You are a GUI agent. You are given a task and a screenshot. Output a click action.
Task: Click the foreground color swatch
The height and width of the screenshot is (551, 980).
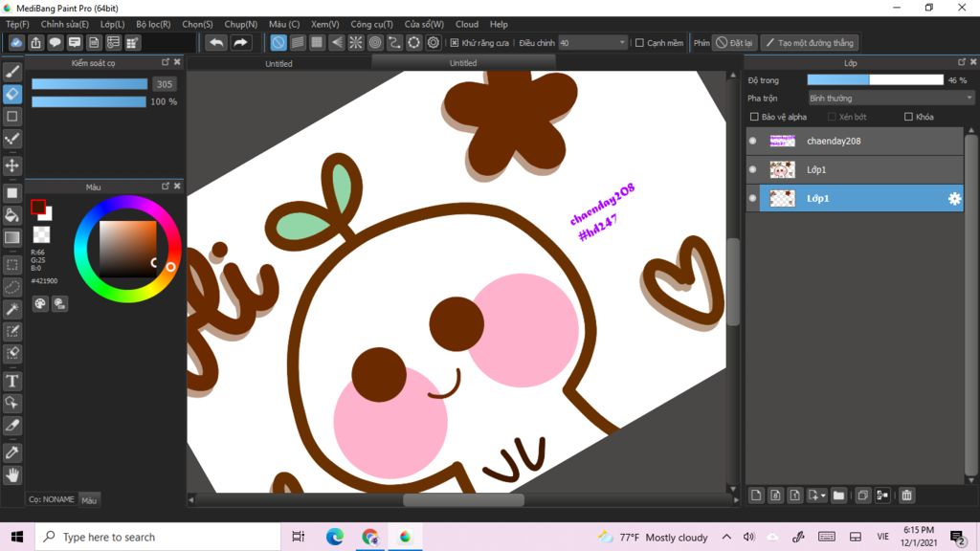coord(37,207)
